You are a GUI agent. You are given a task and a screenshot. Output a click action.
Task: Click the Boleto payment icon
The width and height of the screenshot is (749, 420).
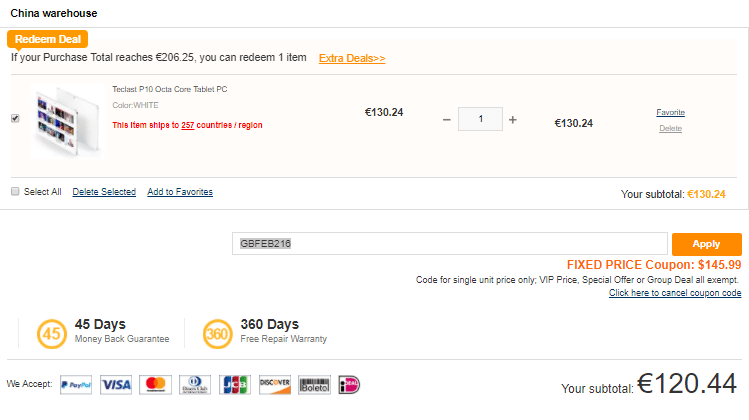tap(314, 385)
